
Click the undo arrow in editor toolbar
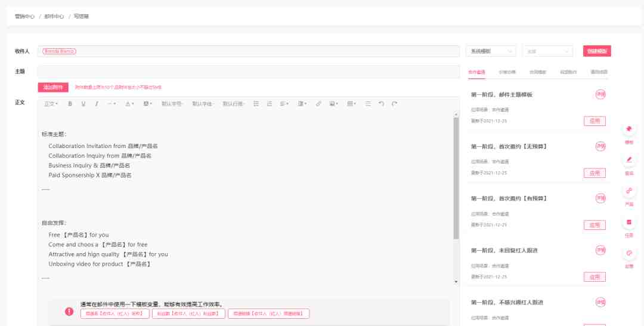point(381,104)
